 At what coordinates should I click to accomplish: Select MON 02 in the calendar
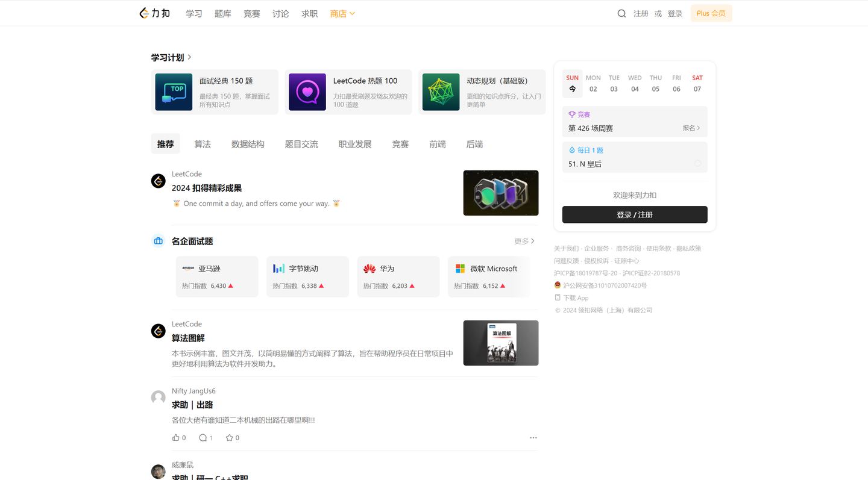(593, 84)
